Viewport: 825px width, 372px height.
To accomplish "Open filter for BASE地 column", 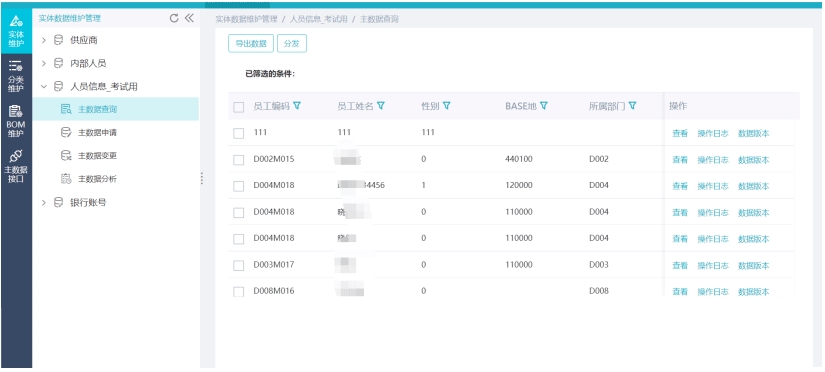I will (x=544, y=106).
